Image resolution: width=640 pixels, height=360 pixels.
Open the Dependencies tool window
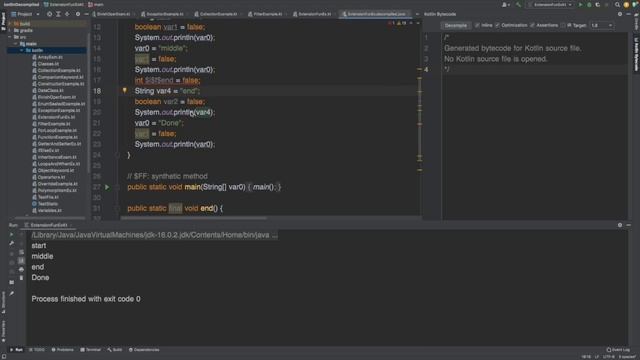point(144,350)
